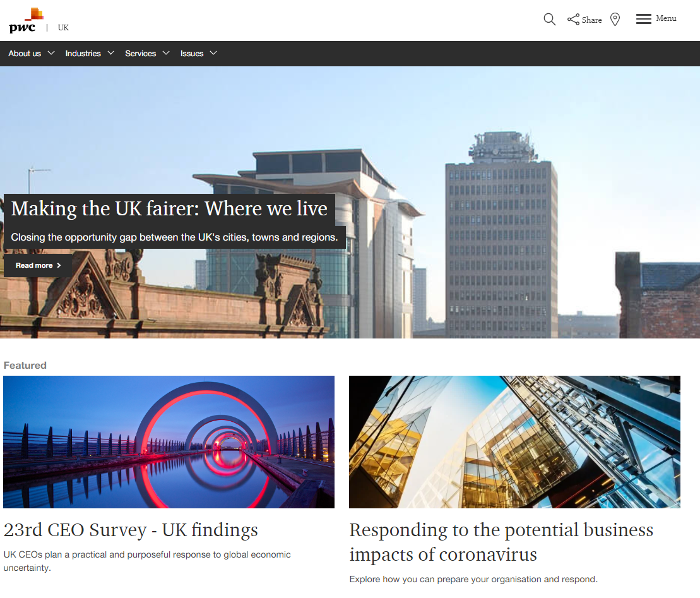Click the glass buildings thumbnail image
Viewport: 700px width, 598px height.
[x=514, y=441]
